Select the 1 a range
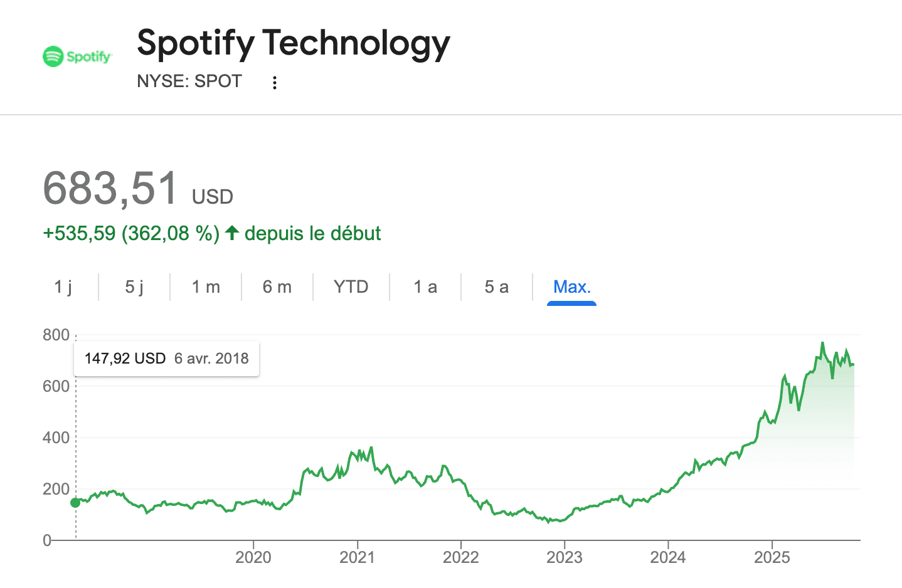This screenshot has width=902, height=588. click(x=424, y=286)
